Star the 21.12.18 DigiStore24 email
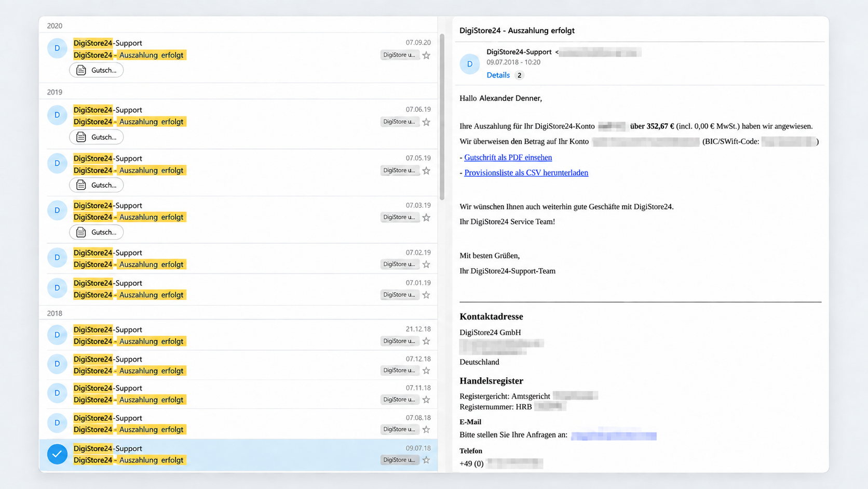This screenshot has height=489, width=868. 426,341
